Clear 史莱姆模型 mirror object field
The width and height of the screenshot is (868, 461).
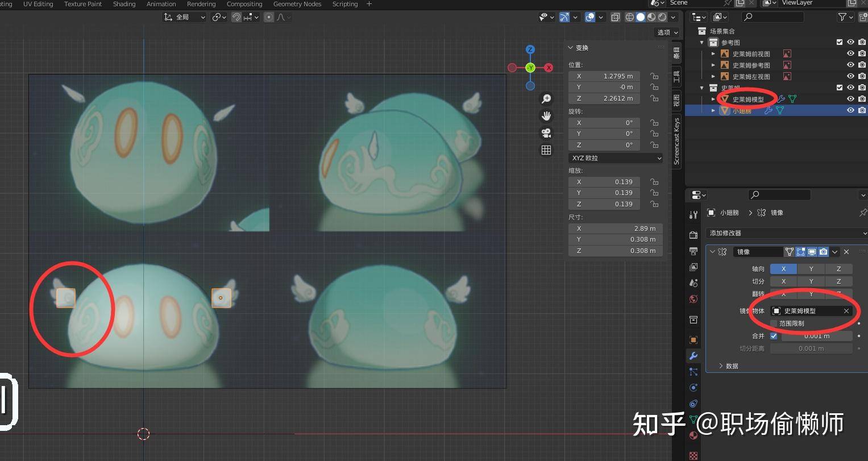point(846,311)
